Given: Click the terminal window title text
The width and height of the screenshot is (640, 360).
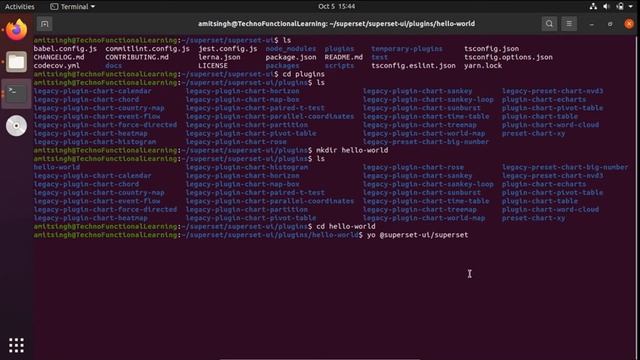Looking at the screenshot, I should click(336, 24).
